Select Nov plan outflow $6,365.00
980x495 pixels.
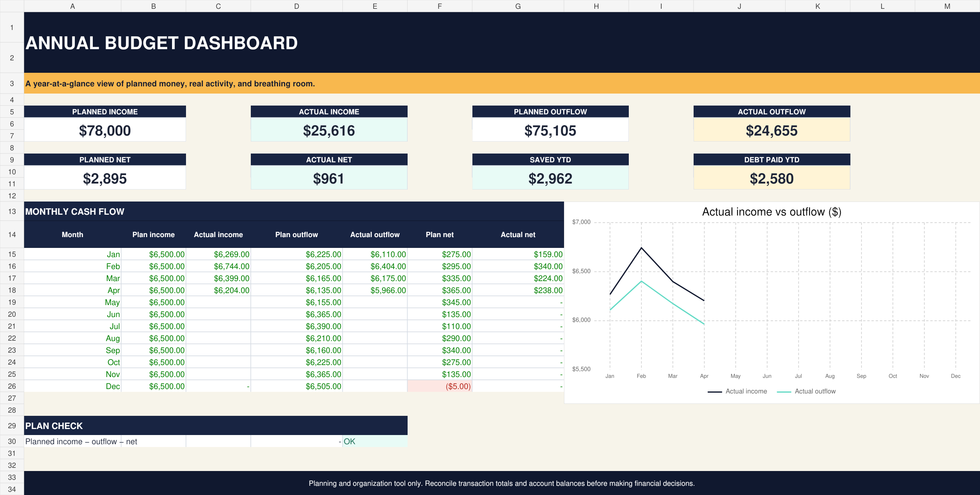click(296, 374)
